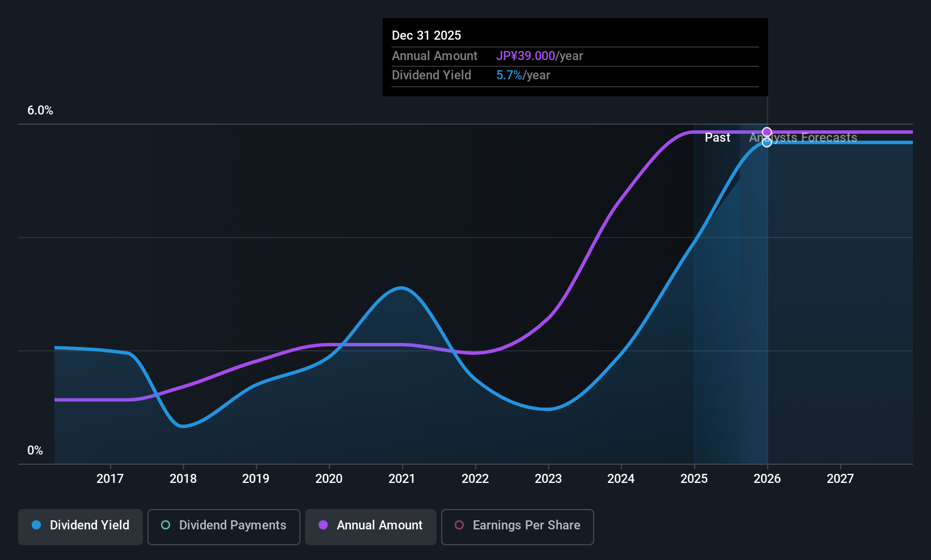Enable the Dividend Payments series
931x560 pixels.
(223, 527)
